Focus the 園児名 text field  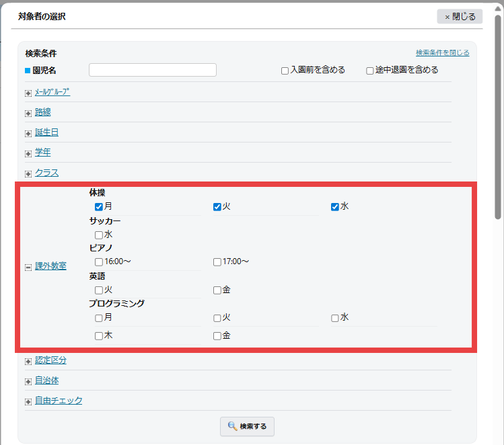153,70
